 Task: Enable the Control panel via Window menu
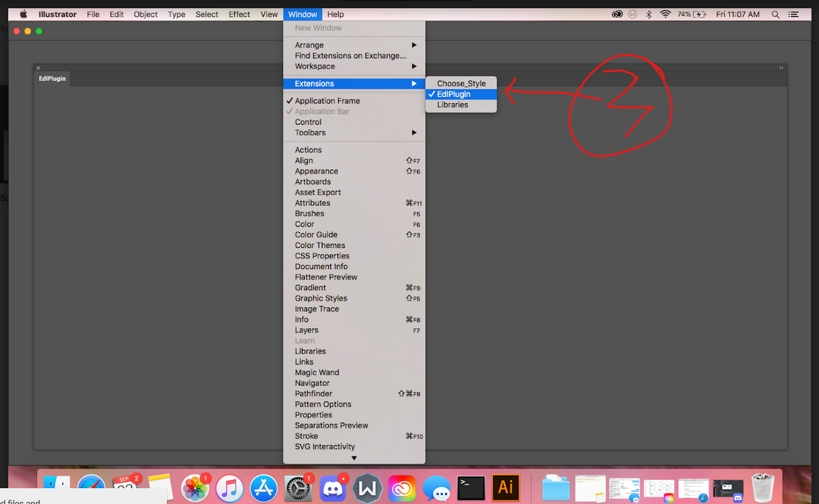308,122
